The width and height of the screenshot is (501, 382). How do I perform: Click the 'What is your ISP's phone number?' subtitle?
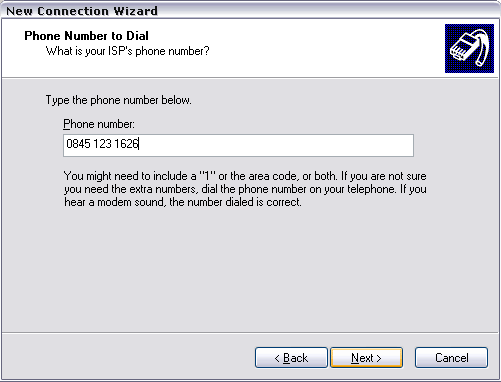[128, 51]
